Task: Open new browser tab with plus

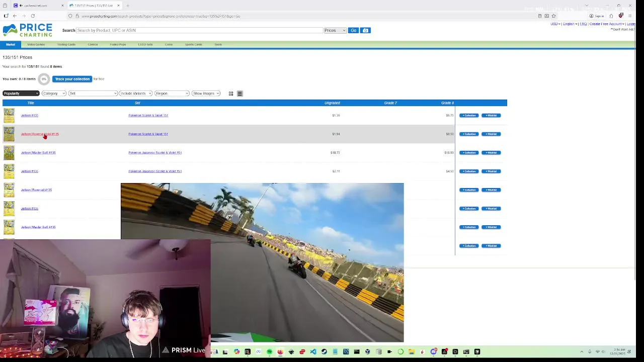Action: (x=128, y=6)
